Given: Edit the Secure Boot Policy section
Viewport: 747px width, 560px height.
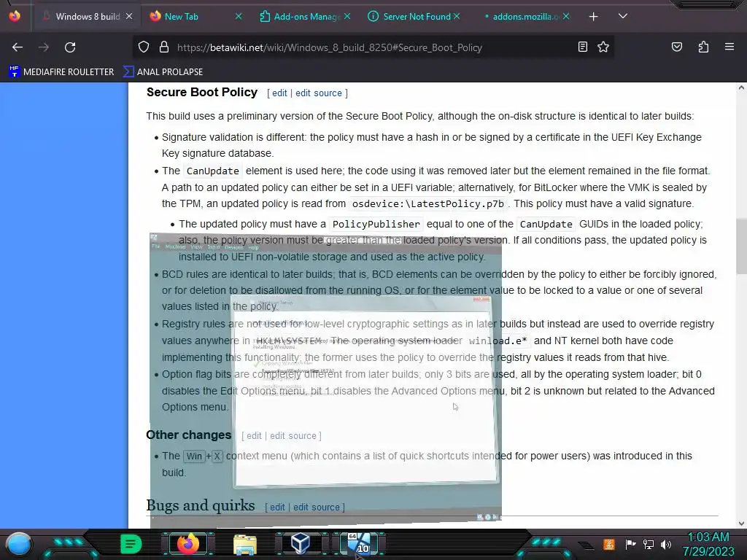Looking at the screenshot, I should (279, 93).
